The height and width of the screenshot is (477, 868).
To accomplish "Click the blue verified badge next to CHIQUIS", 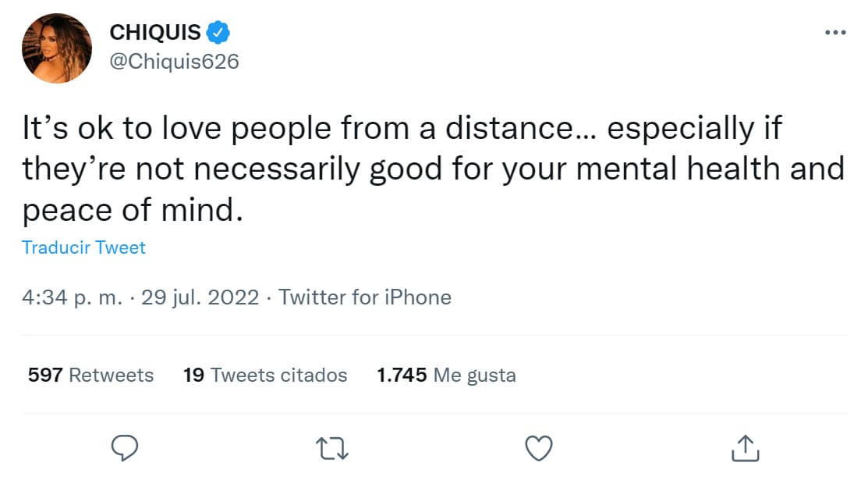I will 217,31.
